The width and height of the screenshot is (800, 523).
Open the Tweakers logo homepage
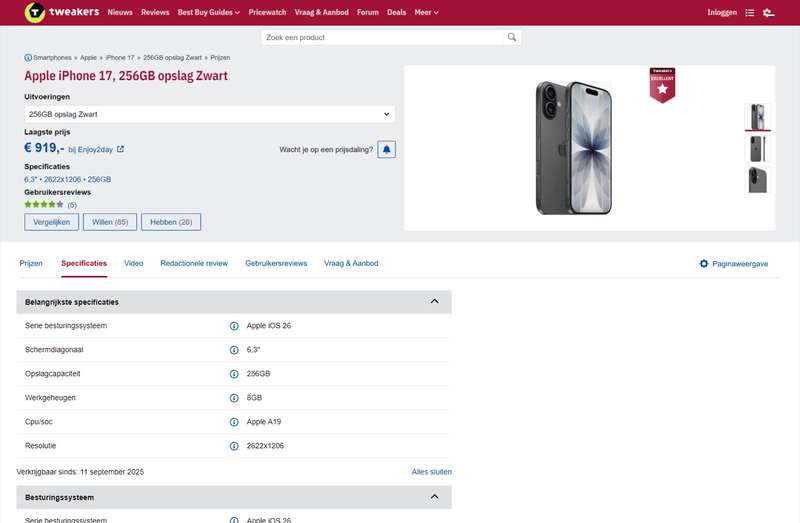[62, 12]
